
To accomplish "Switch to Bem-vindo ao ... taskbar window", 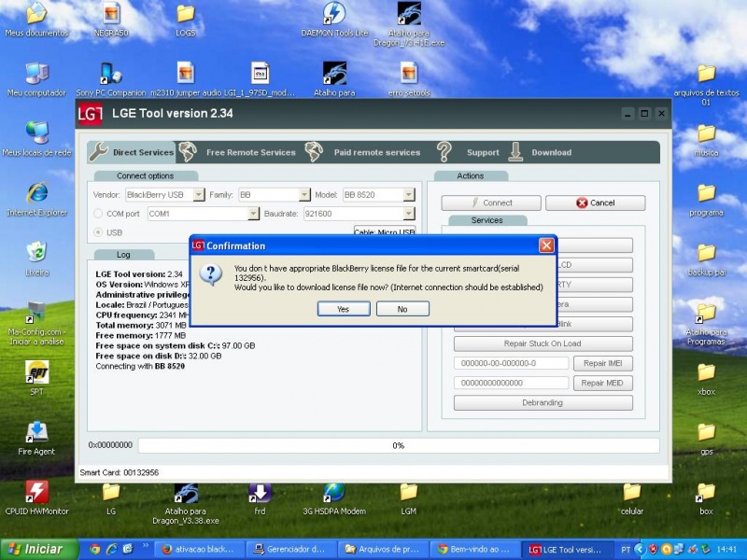I will [x=476, y=549].
